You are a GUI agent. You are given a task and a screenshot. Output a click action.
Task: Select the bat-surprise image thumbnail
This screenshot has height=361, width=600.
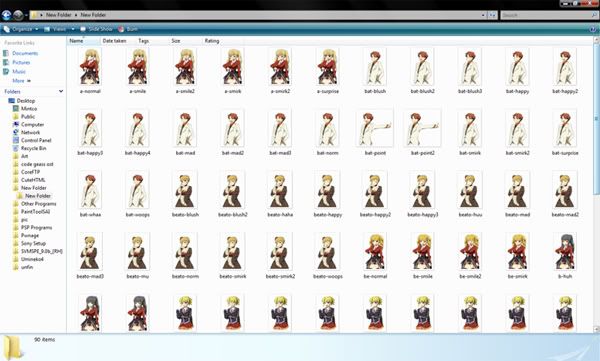pos(565,129)
